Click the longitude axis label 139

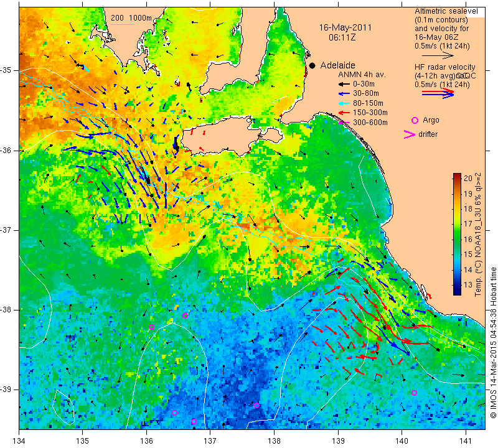[338, 441]
